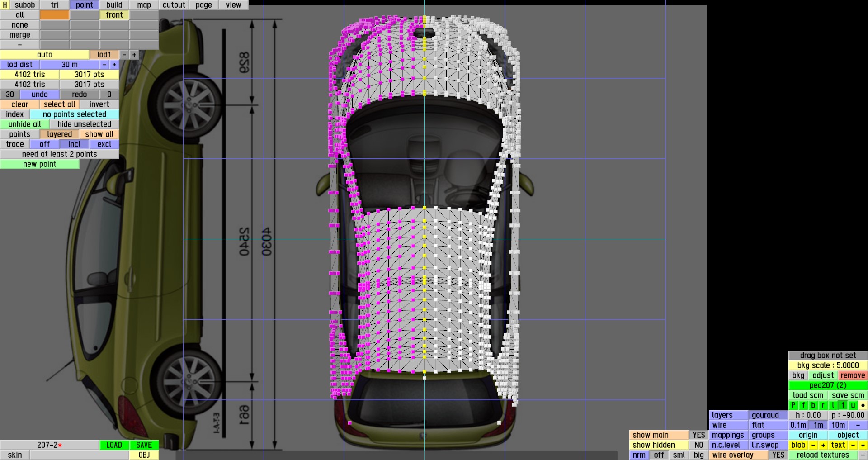Open the tri tab
This screenshot has height=460, width=868.
(x=55, y=5)
